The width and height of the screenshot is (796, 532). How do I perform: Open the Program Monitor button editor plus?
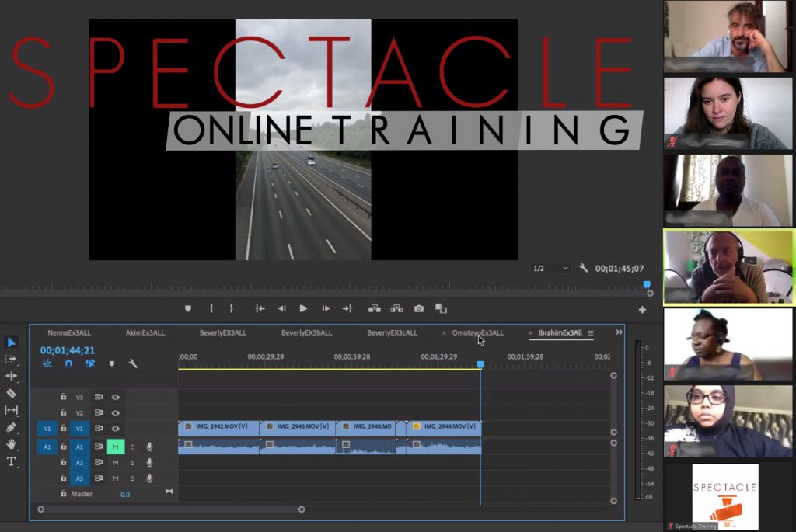click(642, 309)
